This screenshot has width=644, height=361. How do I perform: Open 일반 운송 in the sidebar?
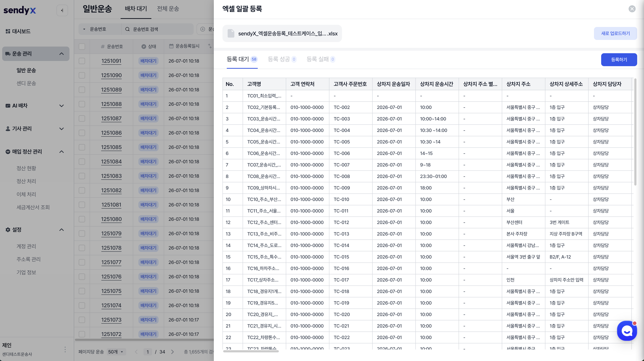pyautogui.click(x=26, y=70)
